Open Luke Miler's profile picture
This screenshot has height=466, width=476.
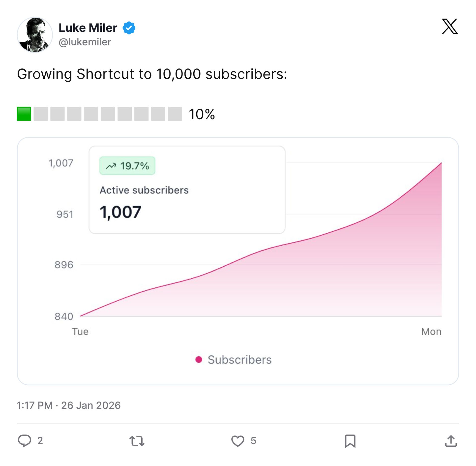(35, 35)
